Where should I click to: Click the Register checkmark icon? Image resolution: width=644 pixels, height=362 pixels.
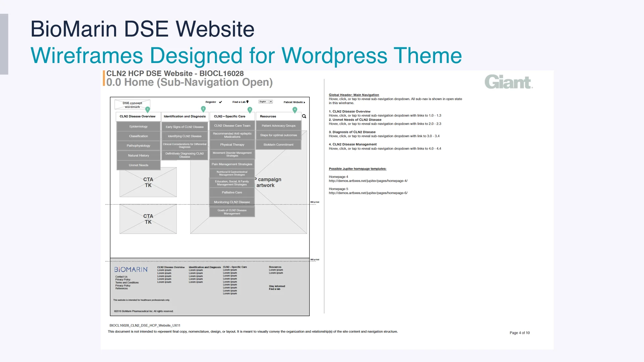coord(220,102)
